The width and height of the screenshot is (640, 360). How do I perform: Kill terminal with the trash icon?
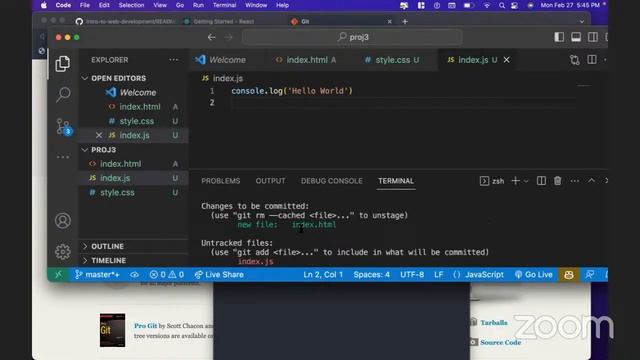[558, 181]
